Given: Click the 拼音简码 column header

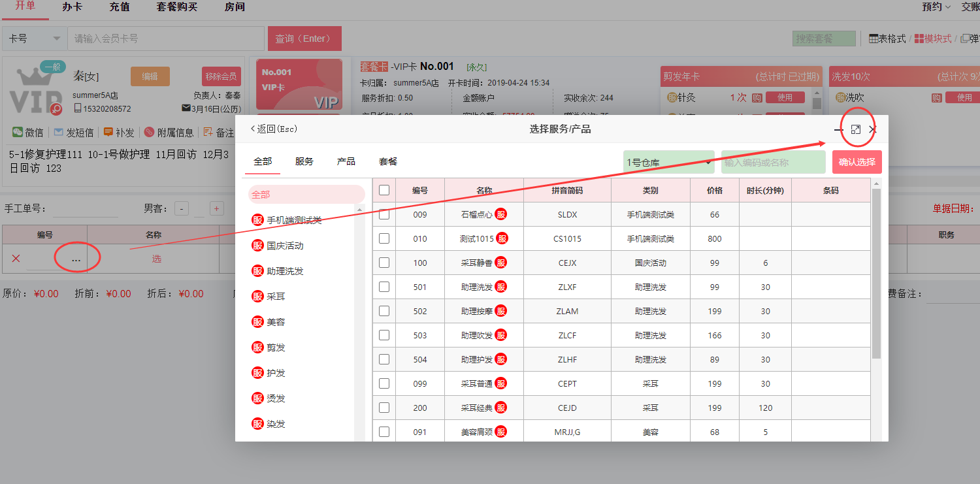Looking at the screenshot, I should (567, 191).
